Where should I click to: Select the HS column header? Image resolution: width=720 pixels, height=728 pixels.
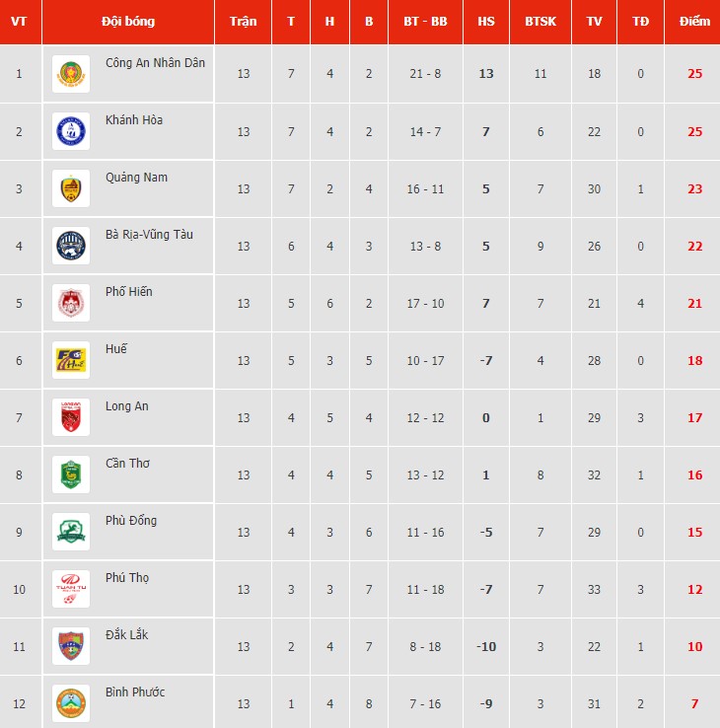tap(486, 22)
